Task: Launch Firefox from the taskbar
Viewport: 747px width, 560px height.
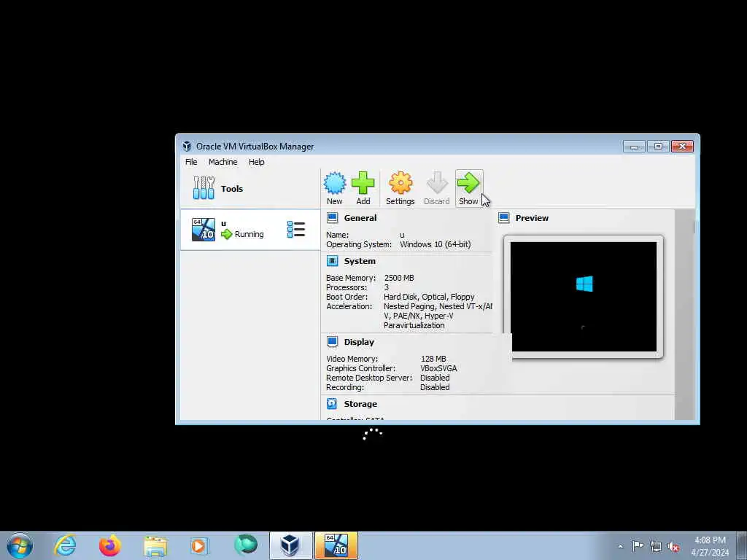Action: 109,545
